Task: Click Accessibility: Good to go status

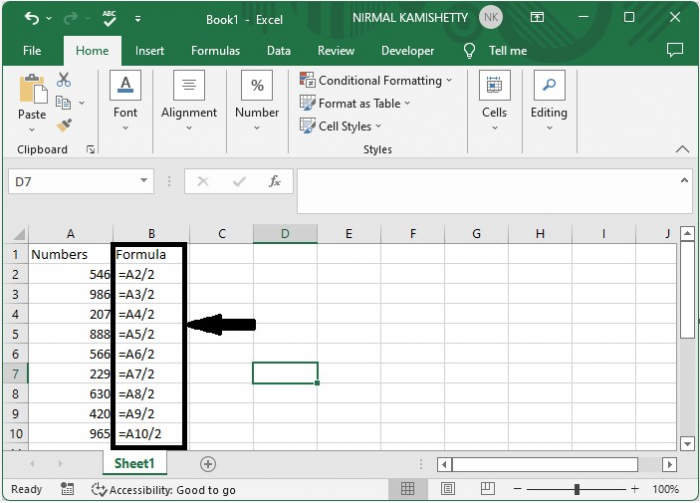Action: pos(163,490)
